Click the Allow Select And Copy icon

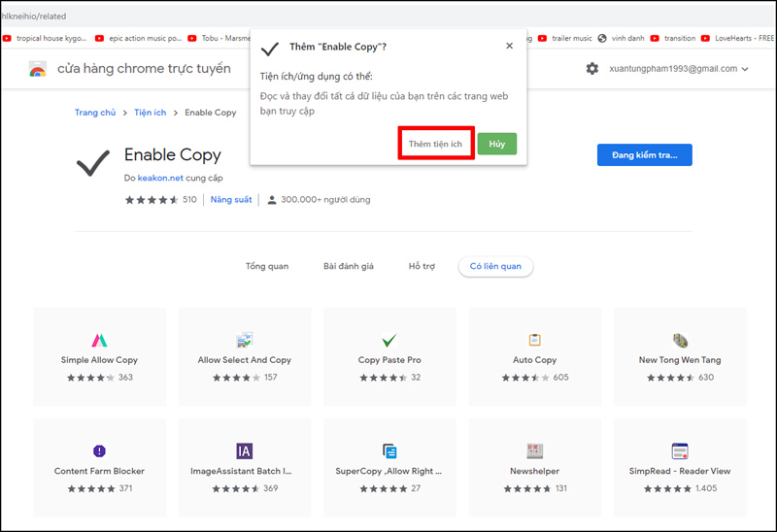245,340
